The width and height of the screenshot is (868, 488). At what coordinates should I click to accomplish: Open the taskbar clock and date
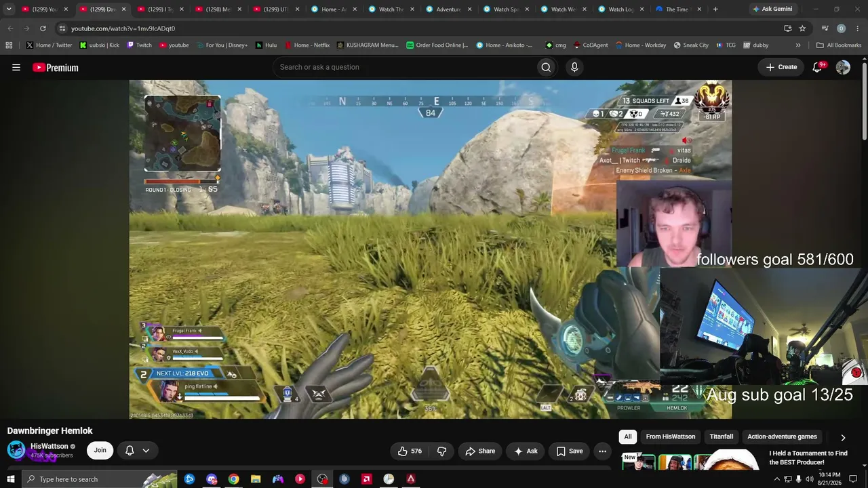[830, 479]
